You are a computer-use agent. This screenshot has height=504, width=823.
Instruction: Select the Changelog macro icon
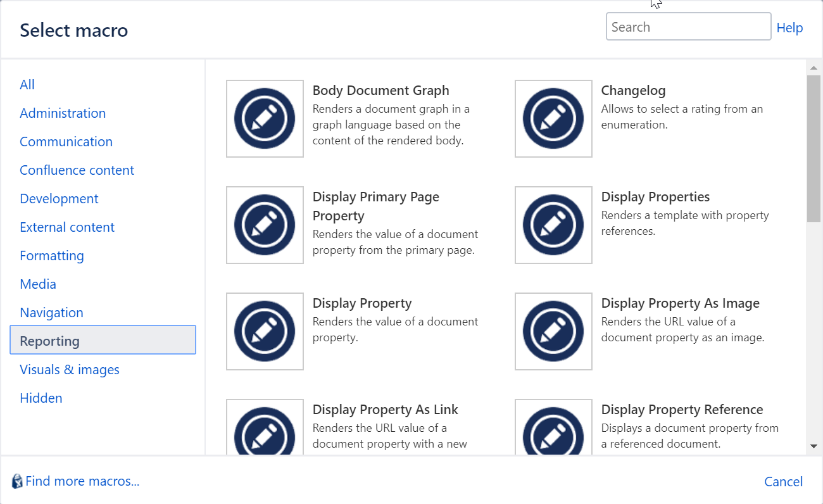[x=553, y=118]
